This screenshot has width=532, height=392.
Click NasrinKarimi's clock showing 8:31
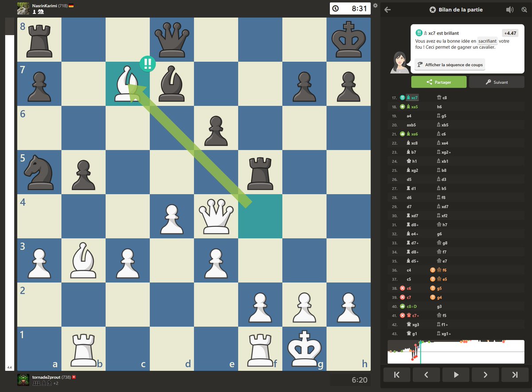pyautogui.click(x=350, y=8)
